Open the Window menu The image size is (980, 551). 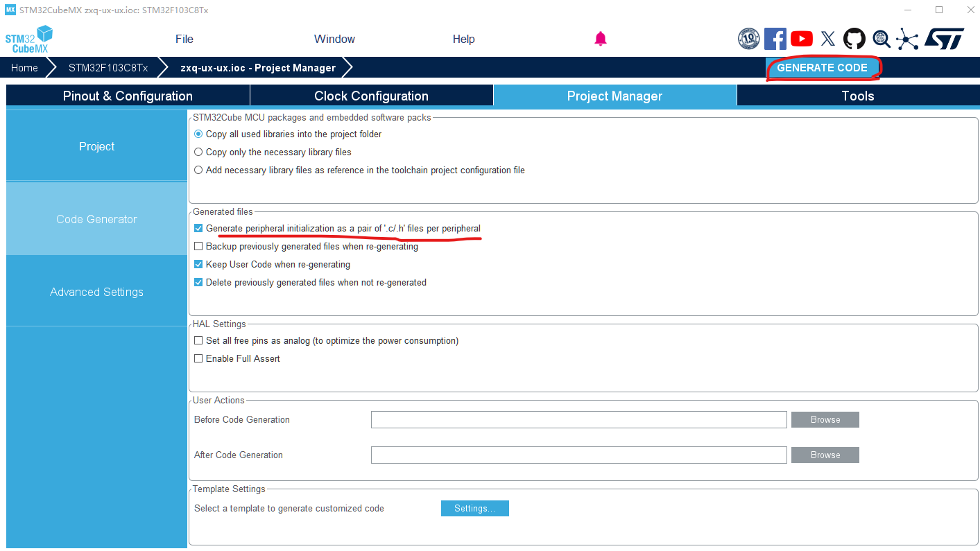(334, 39)
